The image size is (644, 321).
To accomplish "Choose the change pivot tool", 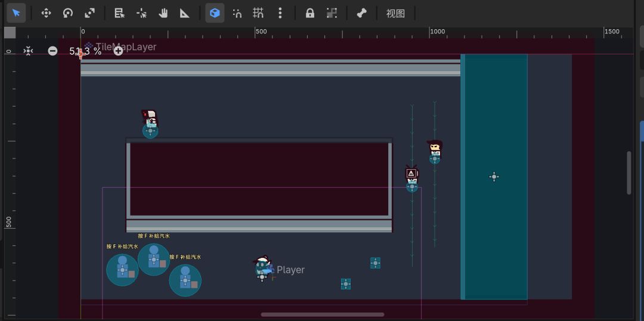I will click(142, 13).
